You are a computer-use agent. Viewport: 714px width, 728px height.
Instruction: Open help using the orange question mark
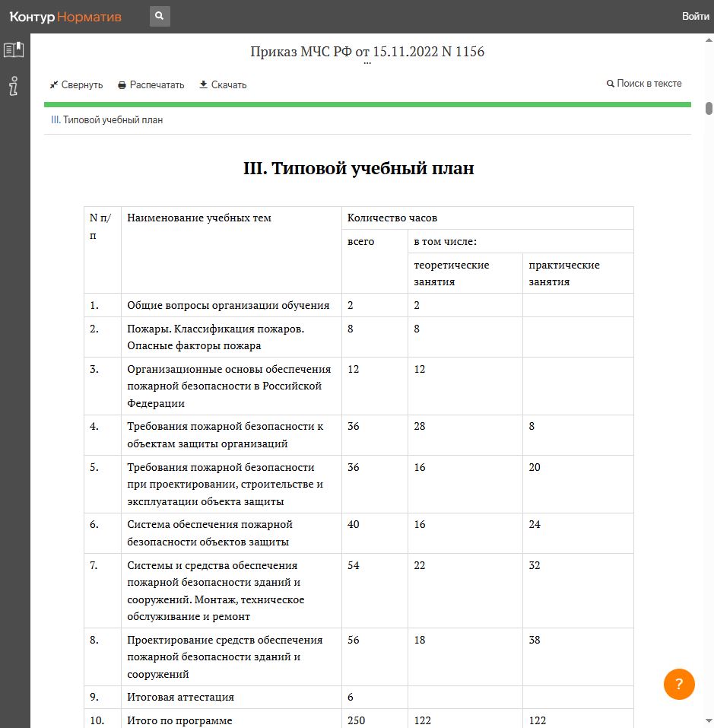[679, 684]
